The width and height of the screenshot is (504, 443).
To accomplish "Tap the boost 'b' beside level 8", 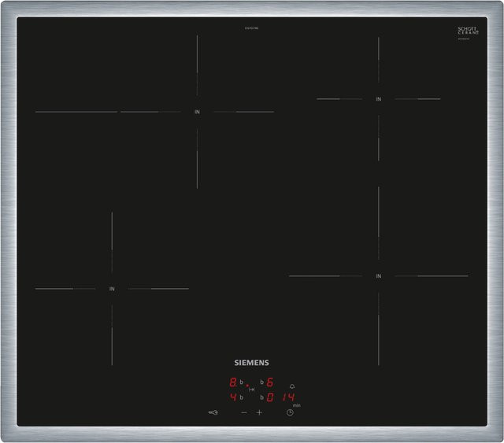I will coord(242,382).
